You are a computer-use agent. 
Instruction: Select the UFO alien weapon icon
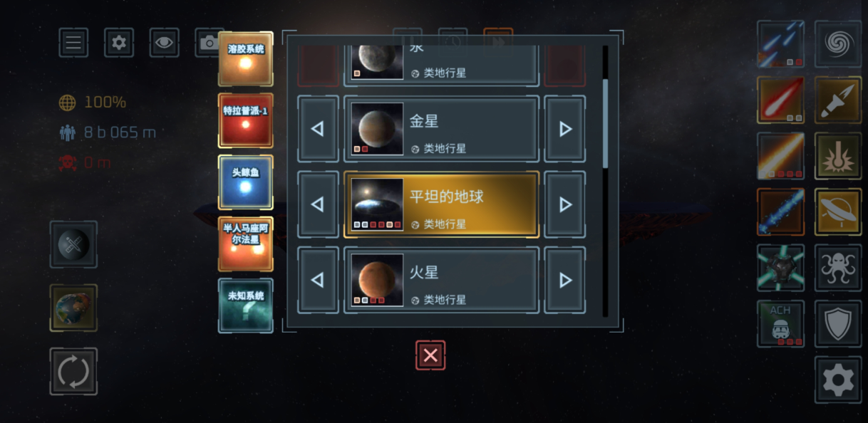tap(838, 211)
